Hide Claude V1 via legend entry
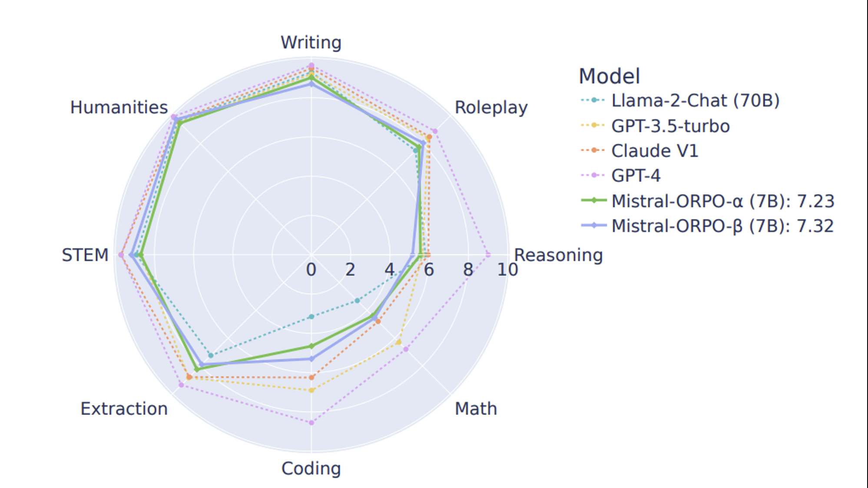Image resolution: width=868 pixels, height=488 pixels. click(639, 151)
